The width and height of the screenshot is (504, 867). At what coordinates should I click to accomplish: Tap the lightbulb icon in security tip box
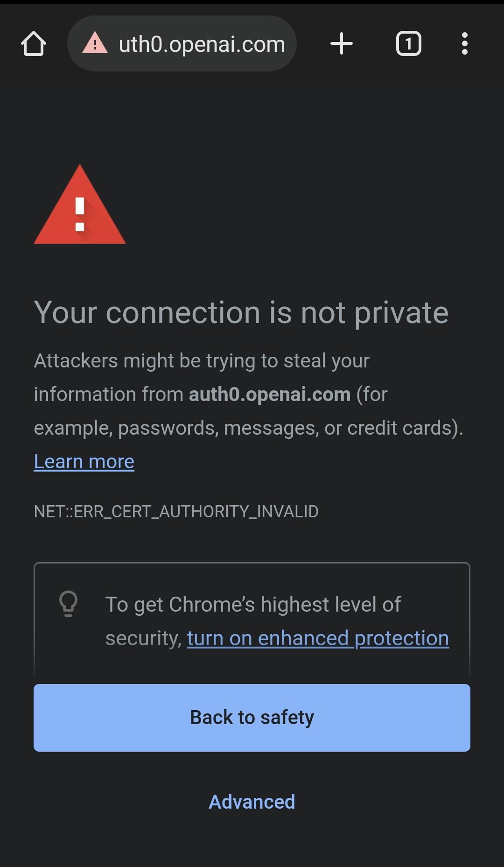[x=68, y=604]
